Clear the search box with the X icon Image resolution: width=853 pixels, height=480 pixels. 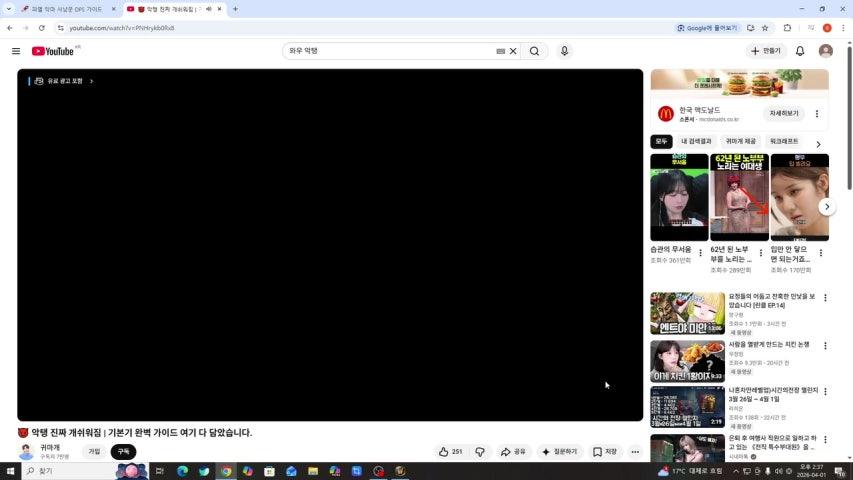[513, 51]
